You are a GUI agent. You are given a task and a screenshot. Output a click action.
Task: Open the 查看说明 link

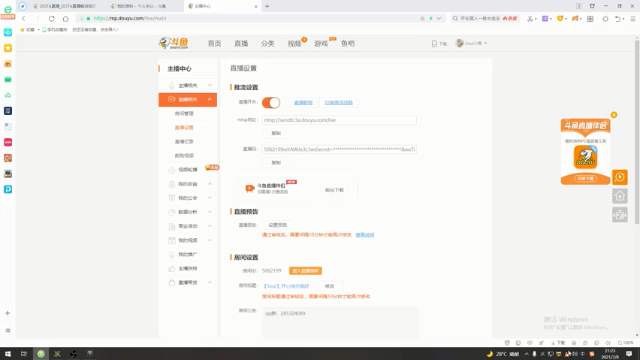364,235
